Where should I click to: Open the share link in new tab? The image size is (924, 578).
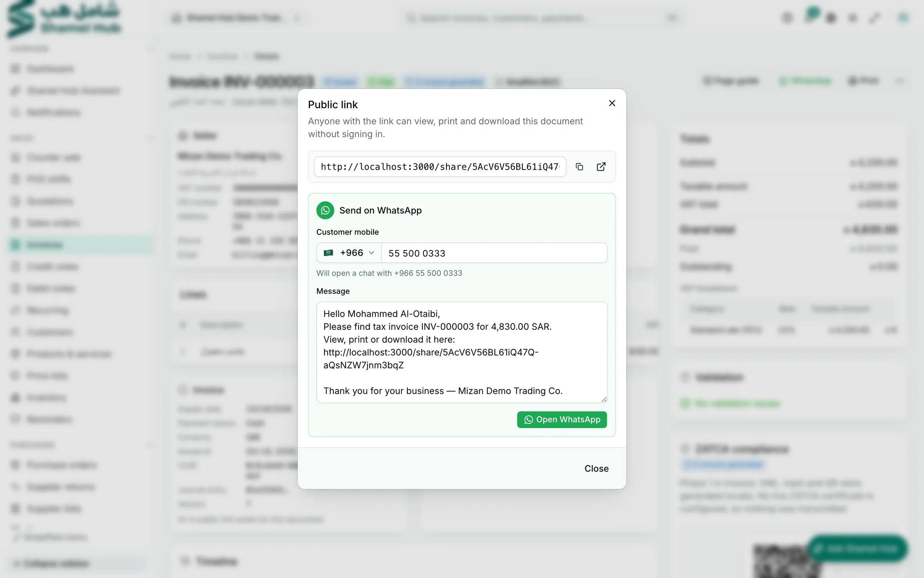tap(601, 167)
